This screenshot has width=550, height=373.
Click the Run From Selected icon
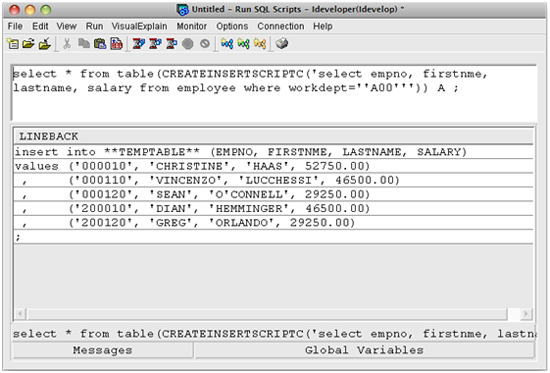pyautogui.click(x=155, y=44)
